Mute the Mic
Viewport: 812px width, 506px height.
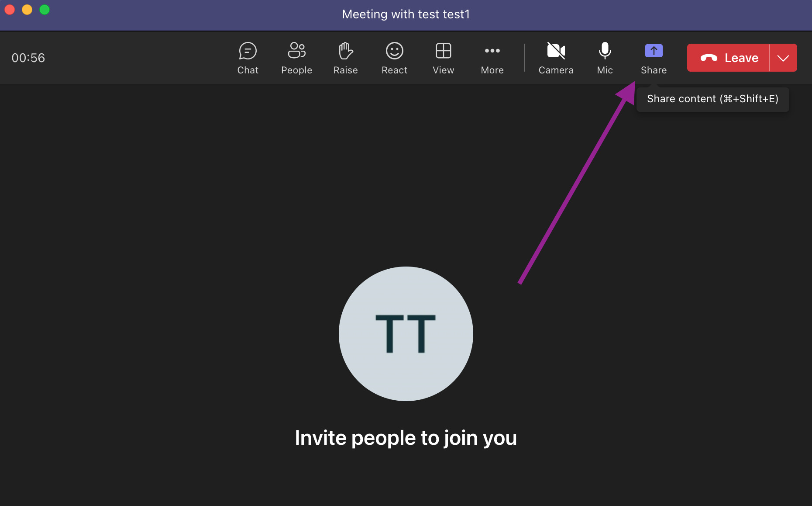(x=605, y=58)
